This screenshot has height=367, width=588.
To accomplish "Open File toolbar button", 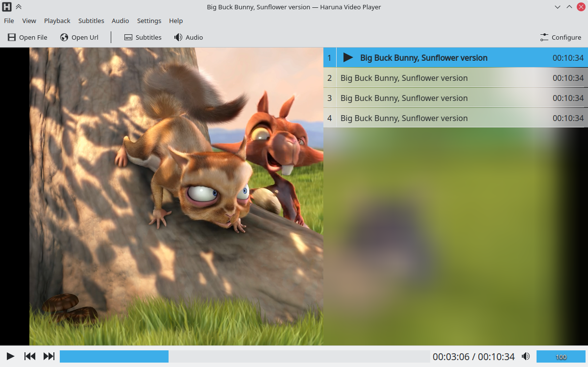I will (27, 37).
